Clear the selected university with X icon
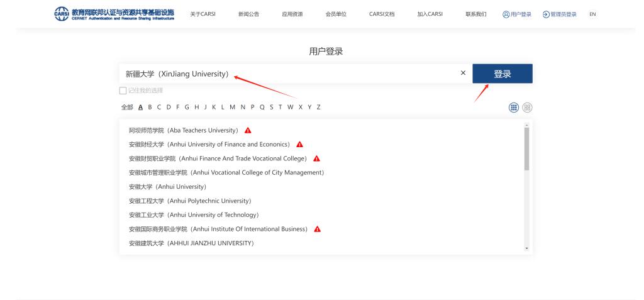This screenshot has height=300, width=644. coord(463,73)
